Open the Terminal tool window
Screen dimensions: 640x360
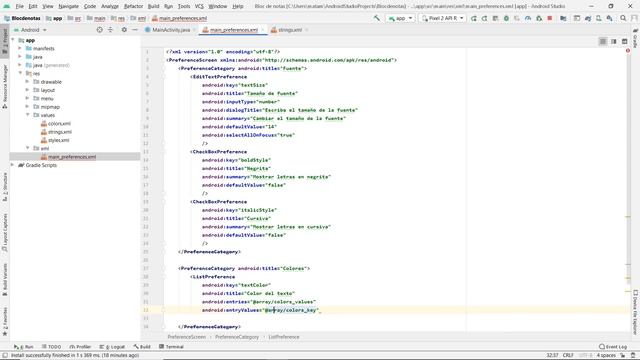pos(171,347)
